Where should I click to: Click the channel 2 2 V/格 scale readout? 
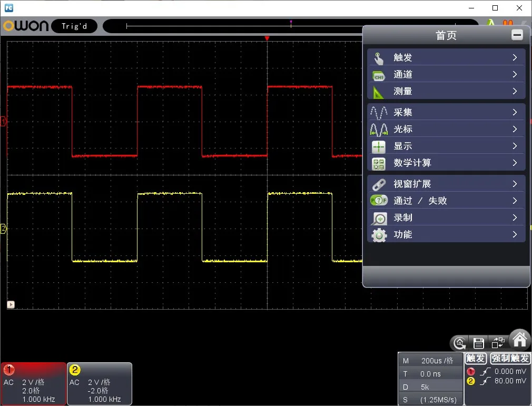click(x=99, y=382)
